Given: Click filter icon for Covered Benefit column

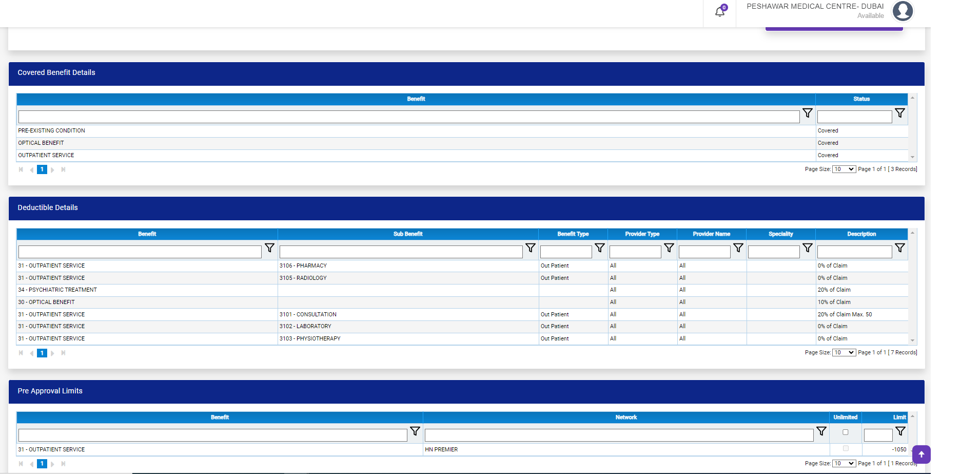Looking at the screenshot, I should click(807, 113).
